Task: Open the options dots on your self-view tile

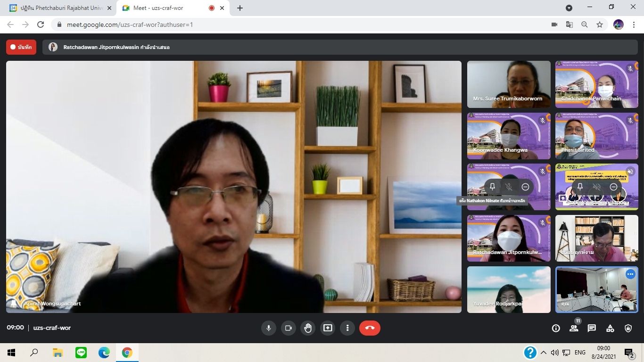Action: tap(630, 274)
